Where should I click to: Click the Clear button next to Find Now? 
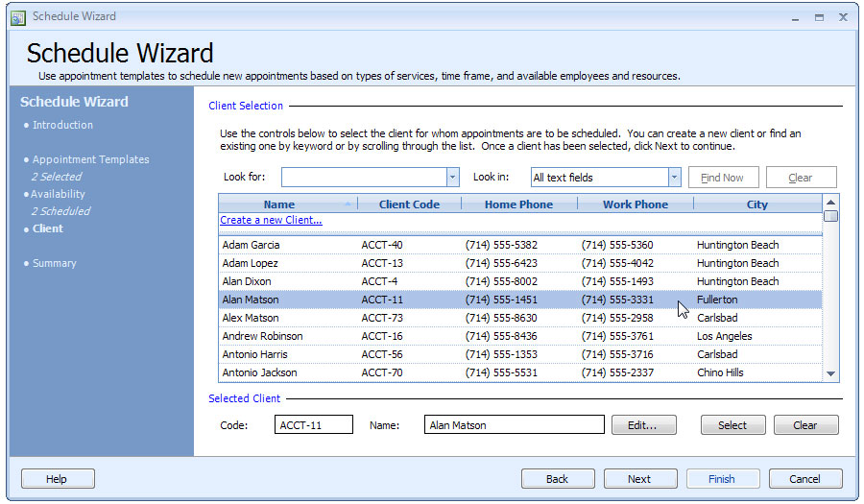tap(801, 178)
